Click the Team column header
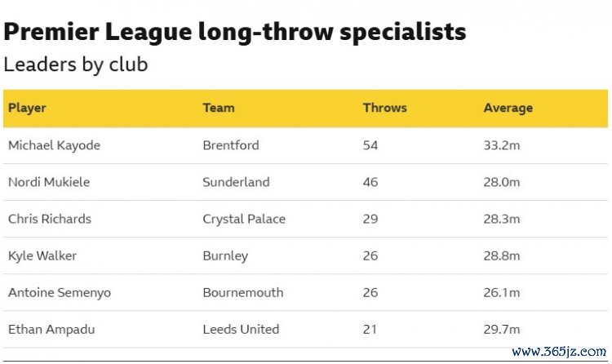 (x=218, y=108)
